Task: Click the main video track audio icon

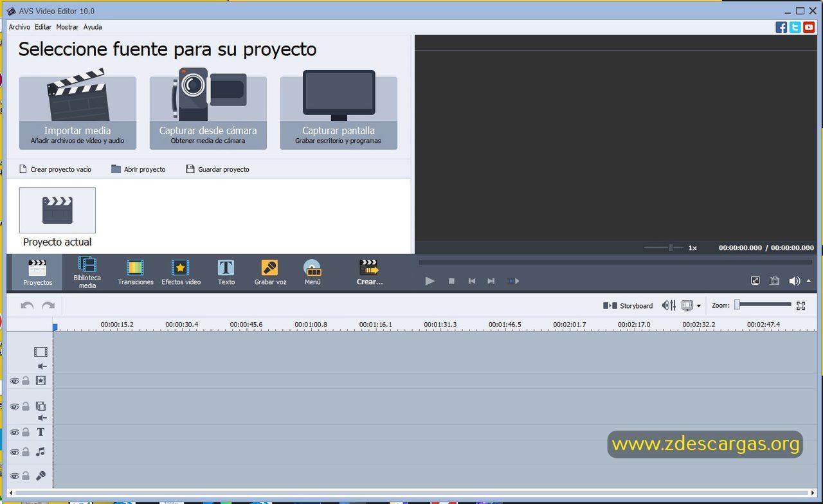Action: tap(42, 366)
